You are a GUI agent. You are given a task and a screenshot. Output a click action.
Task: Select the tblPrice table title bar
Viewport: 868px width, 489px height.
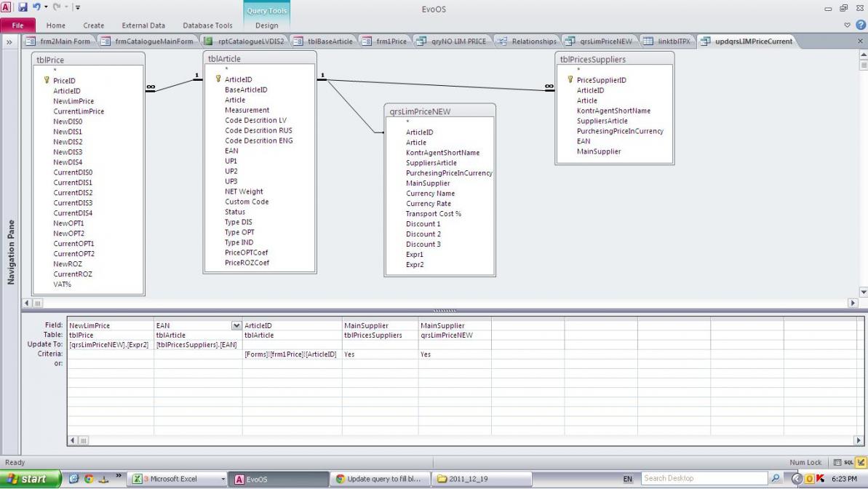point(89,60)
